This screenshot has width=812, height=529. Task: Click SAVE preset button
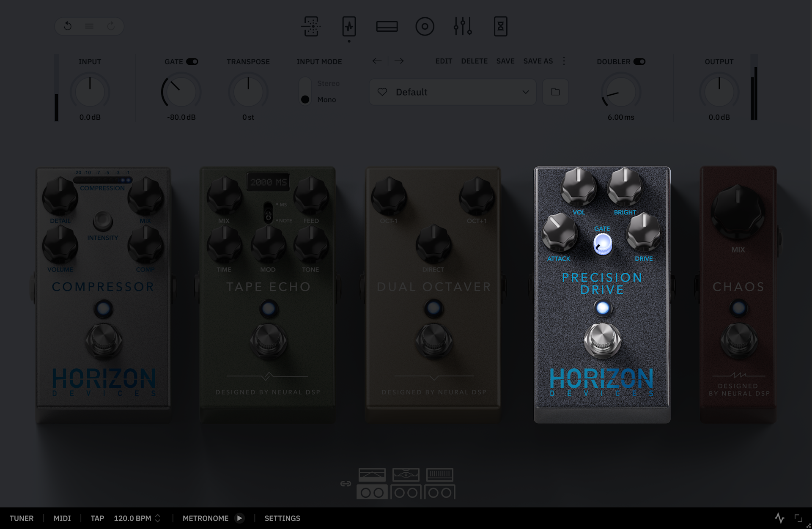(505, 61)
